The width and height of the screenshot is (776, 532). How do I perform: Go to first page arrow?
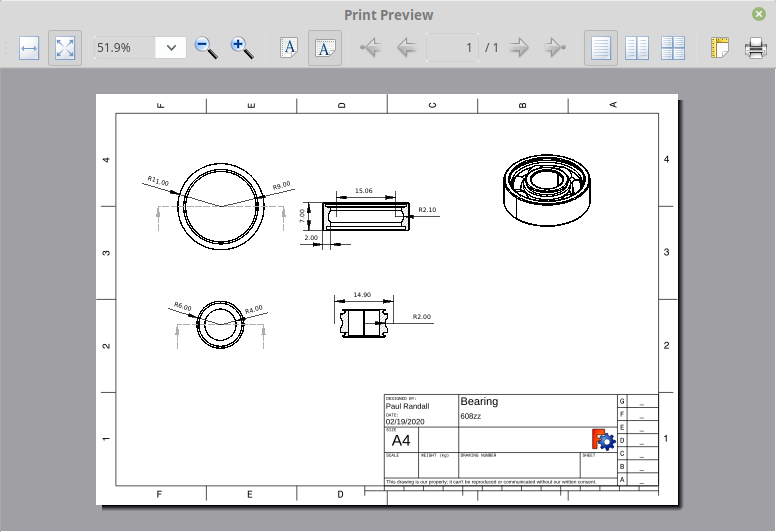pos(370,48)
